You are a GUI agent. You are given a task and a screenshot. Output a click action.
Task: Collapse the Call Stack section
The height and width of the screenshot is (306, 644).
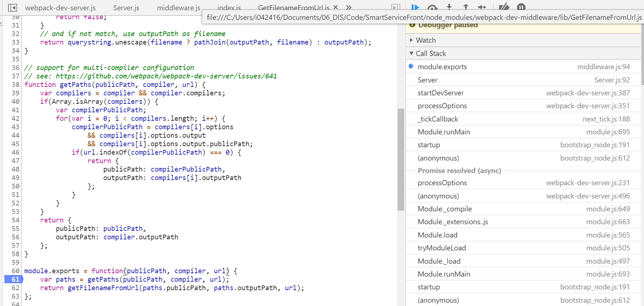click(x=523, y=53)
